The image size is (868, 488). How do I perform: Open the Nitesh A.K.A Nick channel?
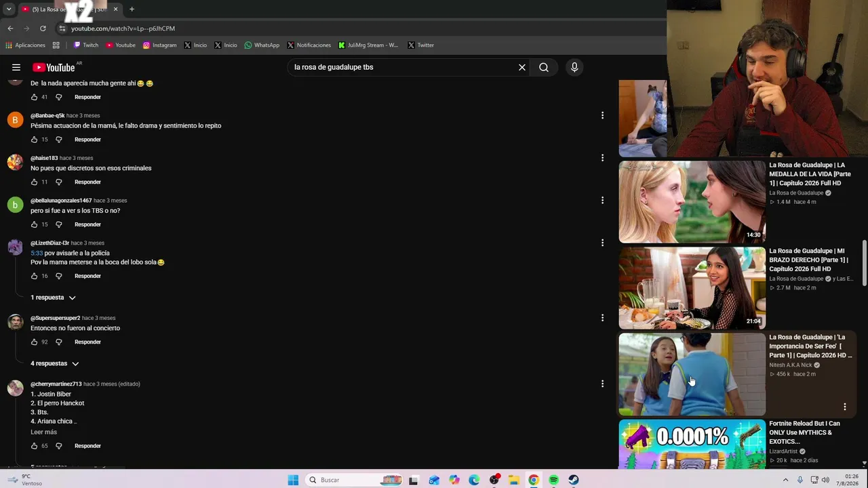click(x=790, y=365)
